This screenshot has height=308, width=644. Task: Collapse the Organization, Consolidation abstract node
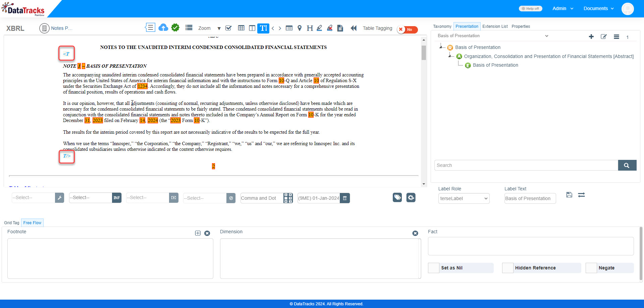point(449,56)
